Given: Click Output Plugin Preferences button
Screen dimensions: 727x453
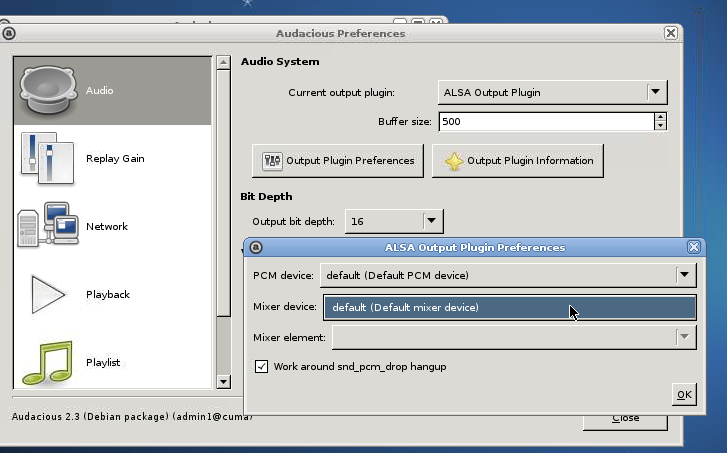Looking at the screenshot, I should pyautogui.click(x=338, y=161).
